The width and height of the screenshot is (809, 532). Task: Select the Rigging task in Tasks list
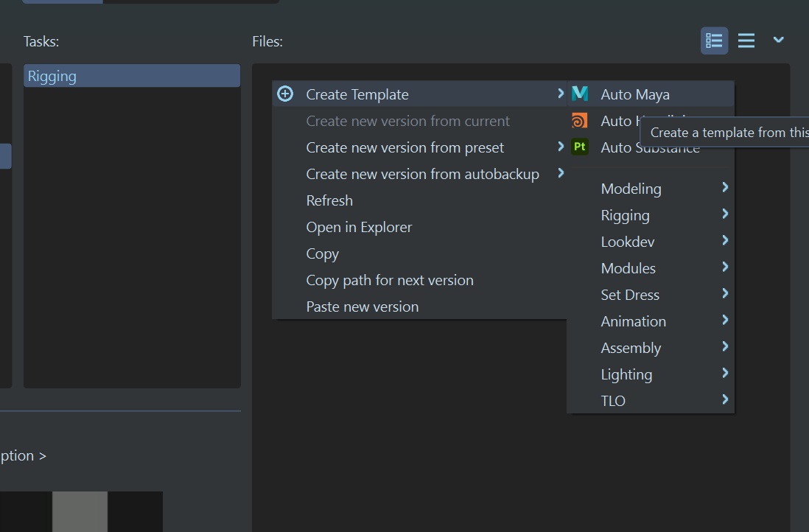[131, 76]
